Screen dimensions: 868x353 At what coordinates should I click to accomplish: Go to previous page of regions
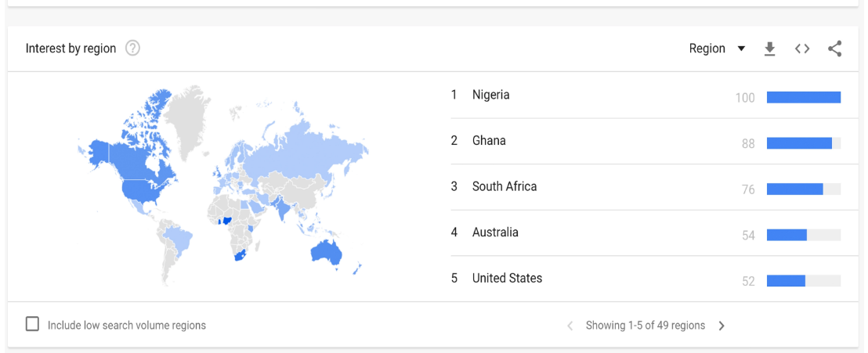(570, 326)
